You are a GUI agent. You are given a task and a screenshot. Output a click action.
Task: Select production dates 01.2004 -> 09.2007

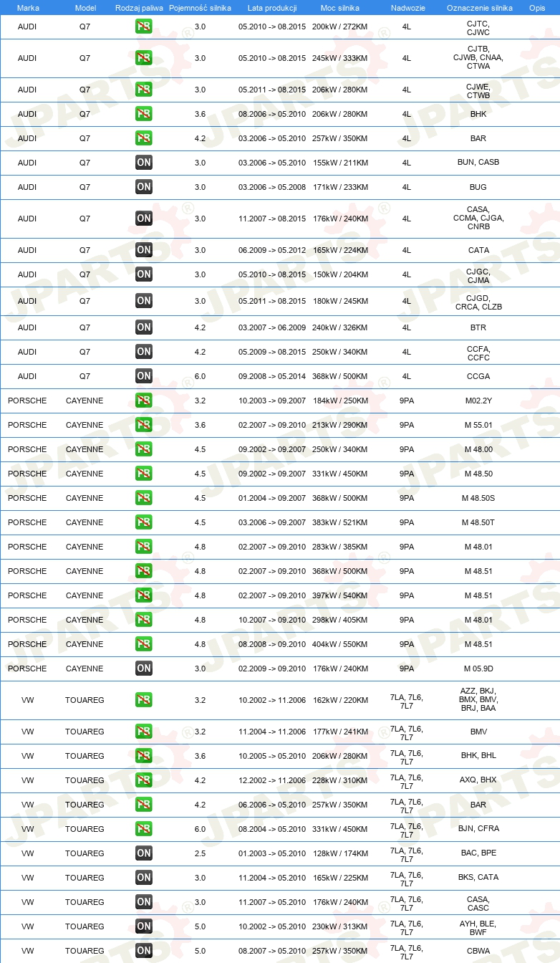click(272, 498)
